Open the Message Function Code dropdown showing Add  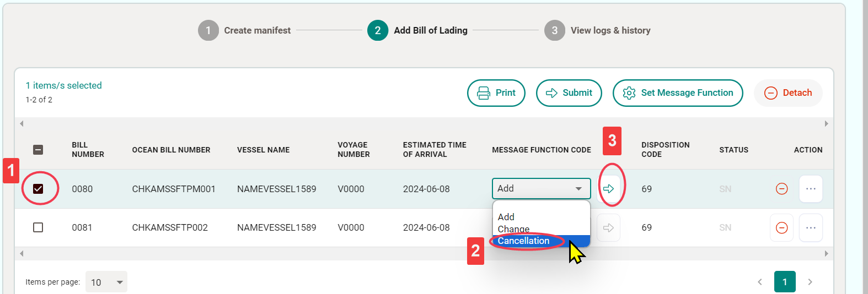[540, 189]
